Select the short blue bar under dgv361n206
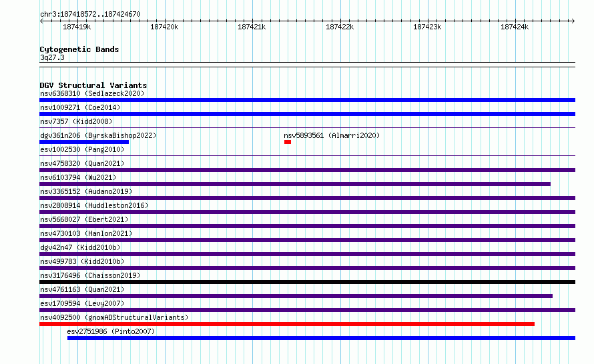594x364 pixels. tap(84, 142)
